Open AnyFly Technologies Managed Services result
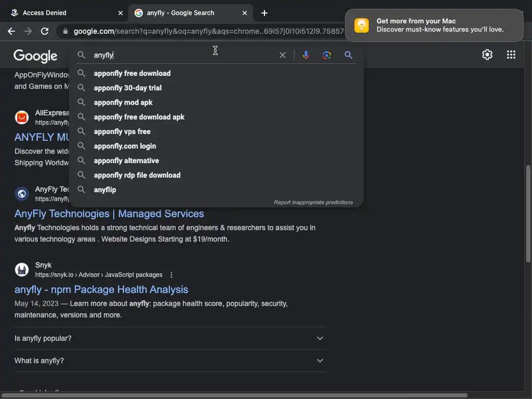The height and width of the screenshot is (399, 532). point(109,214)
